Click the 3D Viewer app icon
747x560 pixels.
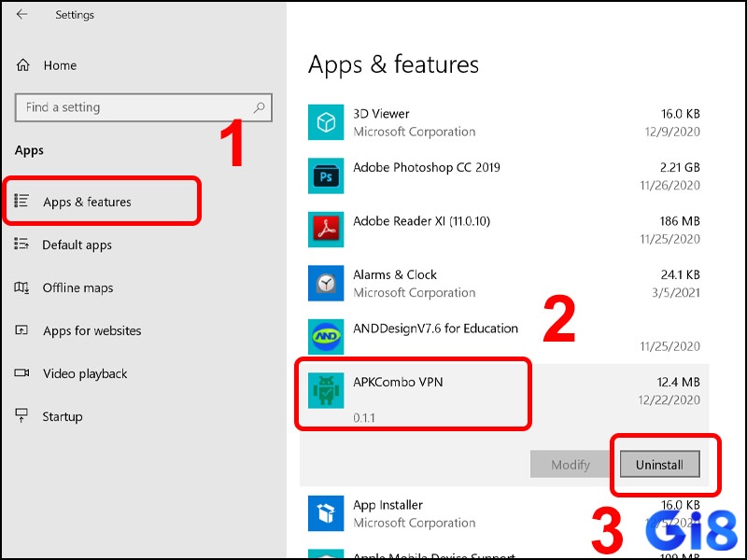pyautogui.click(x=326, y=122)
